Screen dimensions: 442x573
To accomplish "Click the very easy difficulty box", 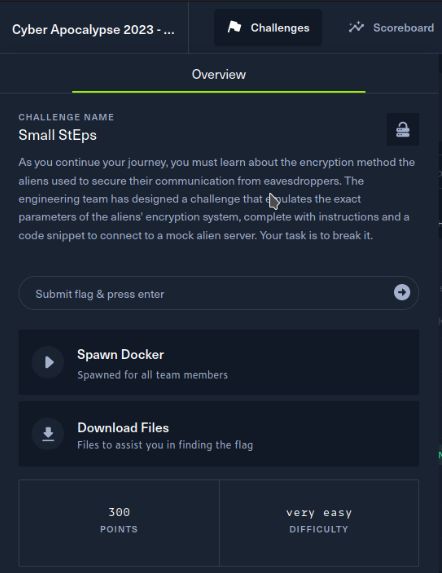I will 319,523.
